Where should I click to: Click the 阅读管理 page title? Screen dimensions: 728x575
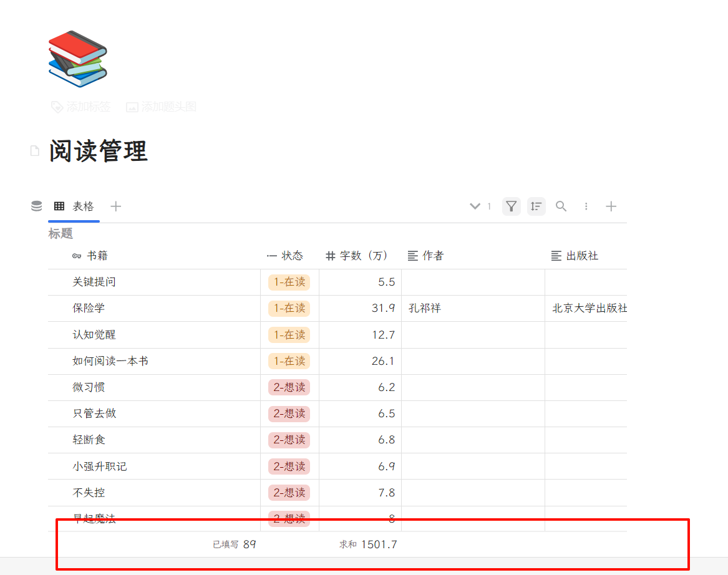coord(99,151)
